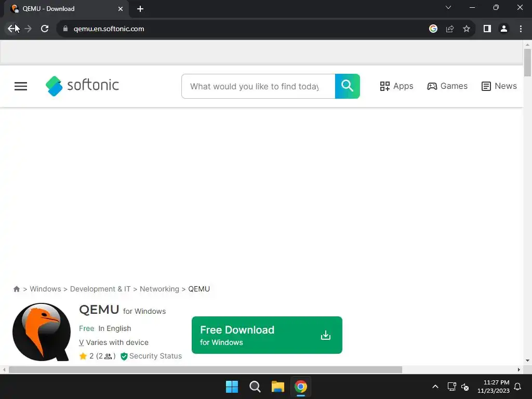Screen dimensions: 532x399
Task: Open the Games section
Action: pos(447,86)
